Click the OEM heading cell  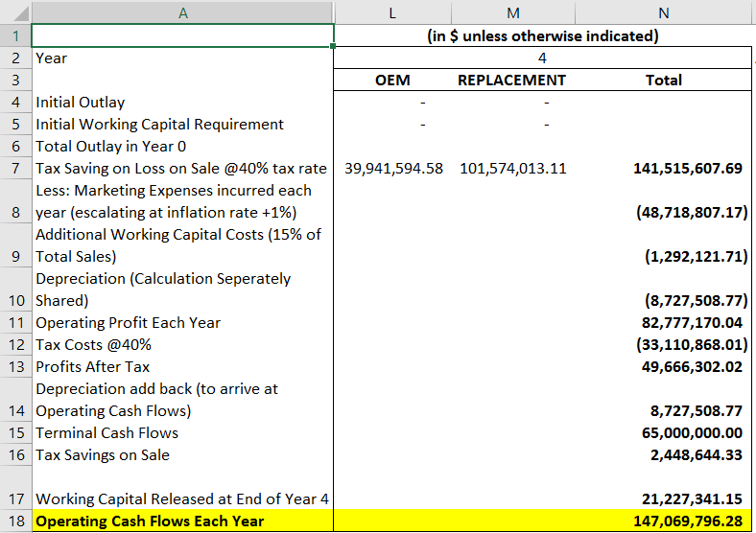tap(391, 81)
